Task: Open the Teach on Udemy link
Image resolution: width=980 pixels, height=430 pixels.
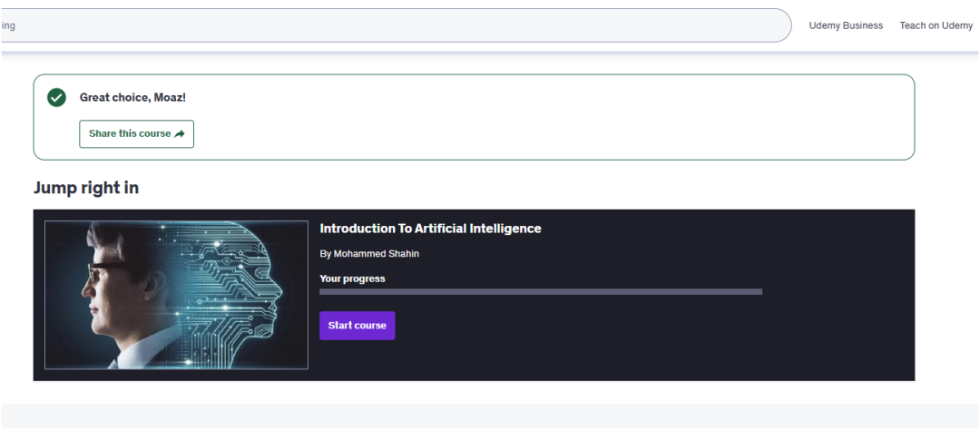Action: (x=936, y=25)
